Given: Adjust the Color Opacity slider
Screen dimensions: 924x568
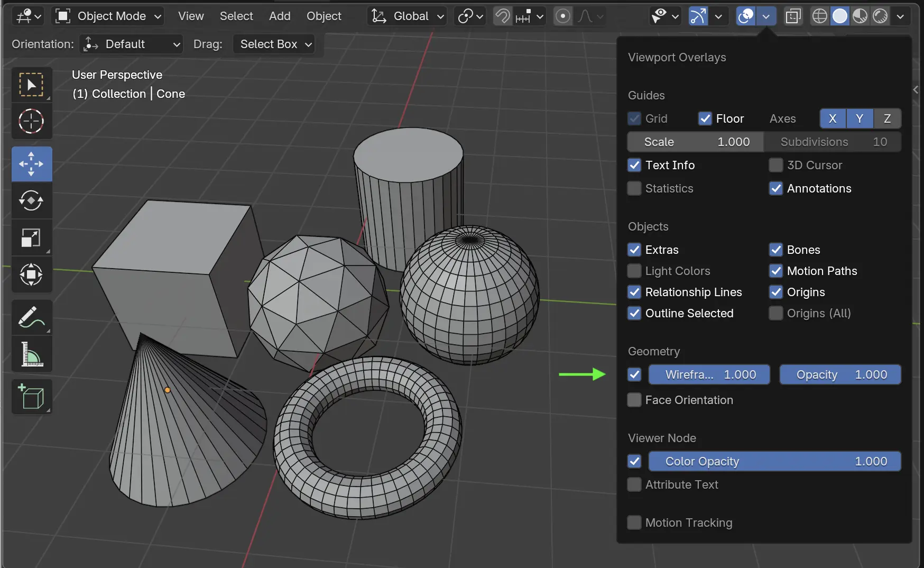Looking at the screenshot, I should pyautogui.click(x=774, y=461).
